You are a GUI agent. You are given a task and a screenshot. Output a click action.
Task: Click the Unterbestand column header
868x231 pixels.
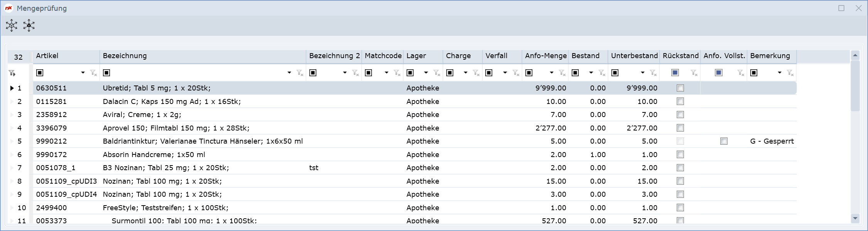tap(634, 56)
